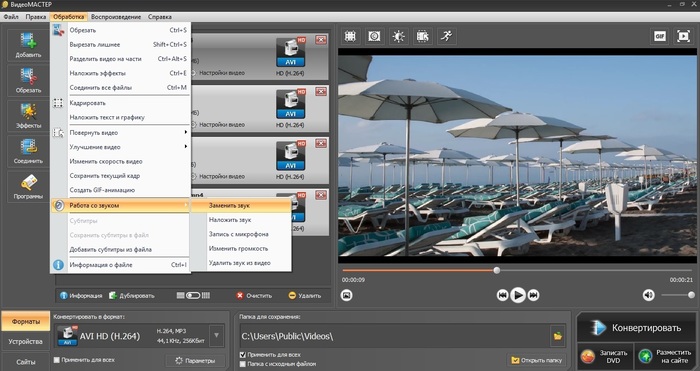
Task: Click the Разместить на сайте button
Action: (665, 356)
